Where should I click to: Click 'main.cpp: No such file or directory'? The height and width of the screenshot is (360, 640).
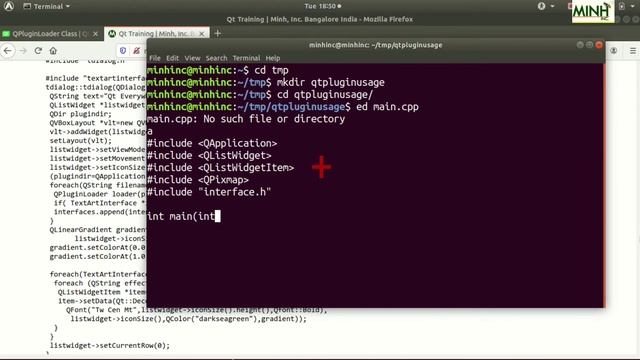coord(246,119)
